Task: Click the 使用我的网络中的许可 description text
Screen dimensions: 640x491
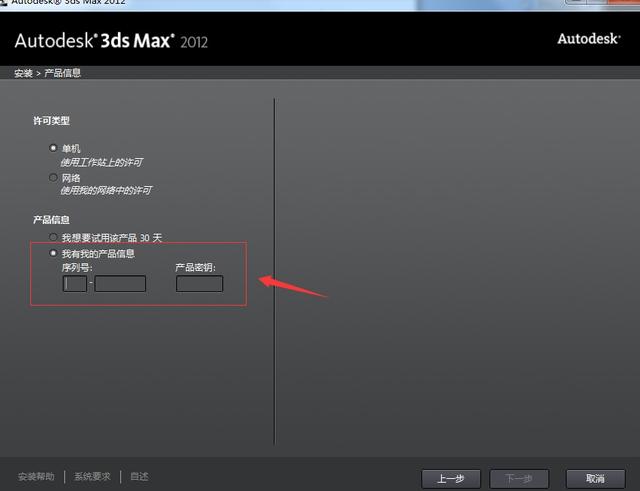Action: click(x=106, y=191)
